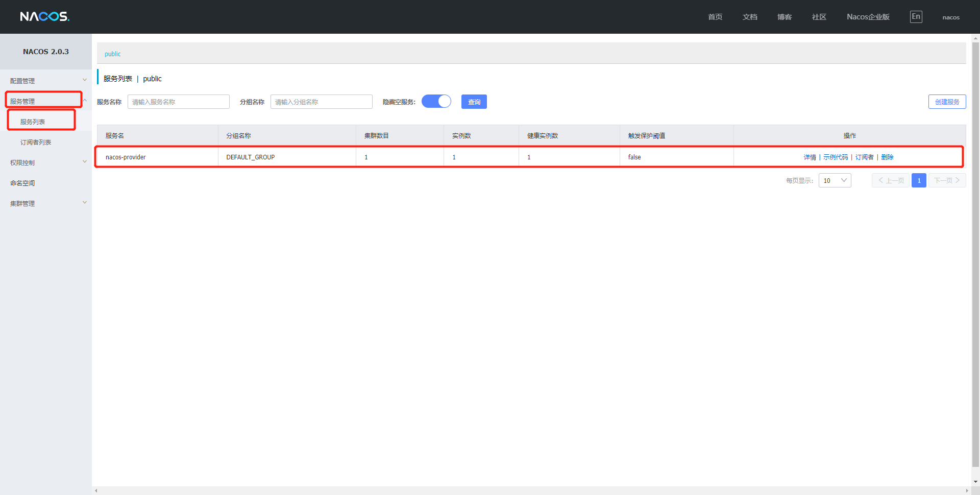The width and height of the screenshot is (980, 495).
Task: Click the 下一页 pagination button
Action: pyautogui.click(x=947, y=180)
